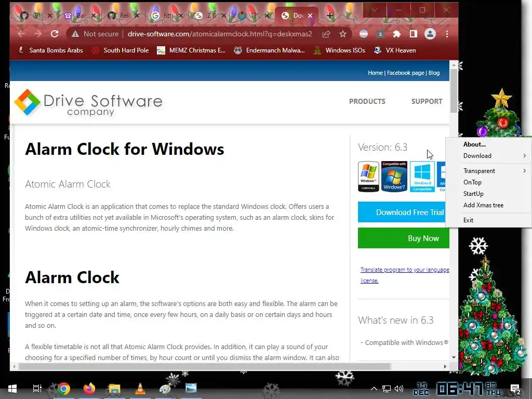Reload the page in Chrome
The height and width of the screenshot is (399, 532).
coord(54,34)
